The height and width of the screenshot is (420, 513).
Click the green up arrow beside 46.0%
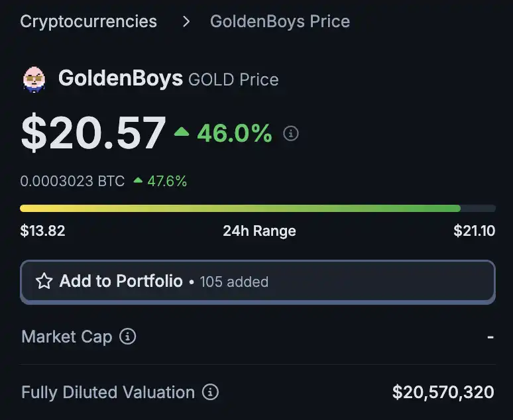[x=182, y=132]
